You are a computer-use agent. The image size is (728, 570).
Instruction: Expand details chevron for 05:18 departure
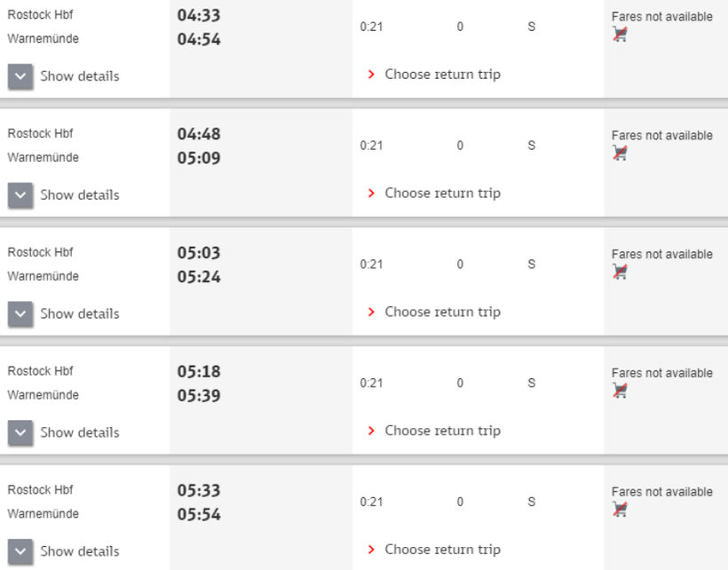tap(20, 432)
